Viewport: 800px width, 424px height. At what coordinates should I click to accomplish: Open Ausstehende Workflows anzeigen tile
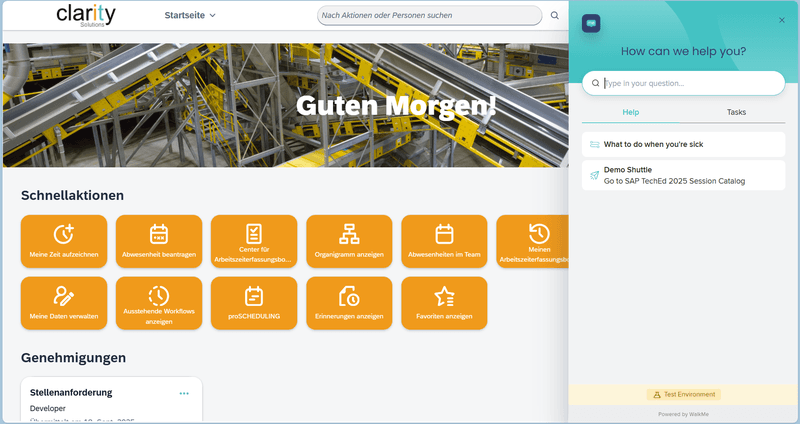pos(159,303)
